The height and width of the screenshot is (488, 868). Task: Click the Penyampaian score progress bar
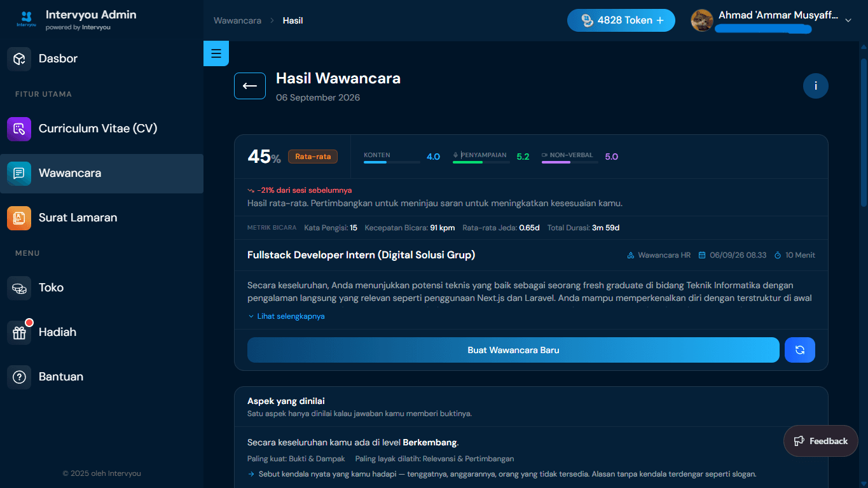click(x=481, y=162)
